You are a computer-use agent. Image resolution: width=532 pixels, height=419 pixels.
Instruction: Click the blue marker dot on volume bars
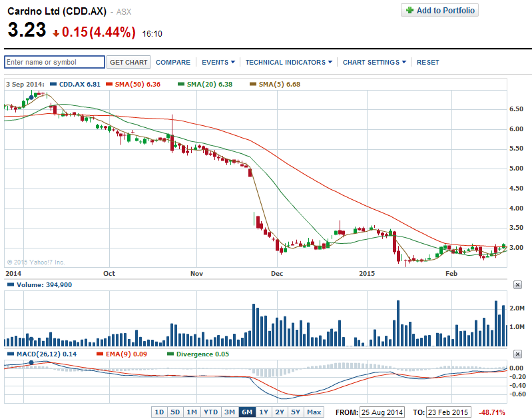coord(31,339)
